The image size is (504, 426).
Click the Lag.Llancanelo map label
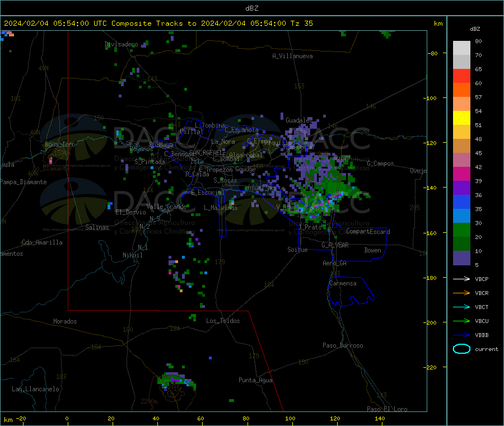(35, 389)
